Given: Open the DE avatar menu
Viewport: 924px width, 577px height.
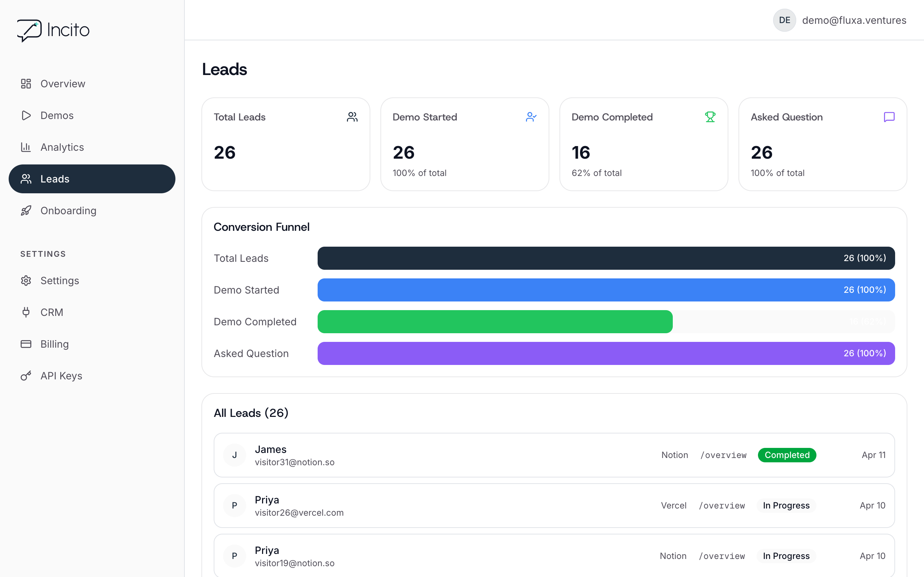Looking at the screenshot, I should [x=784, y=20].
